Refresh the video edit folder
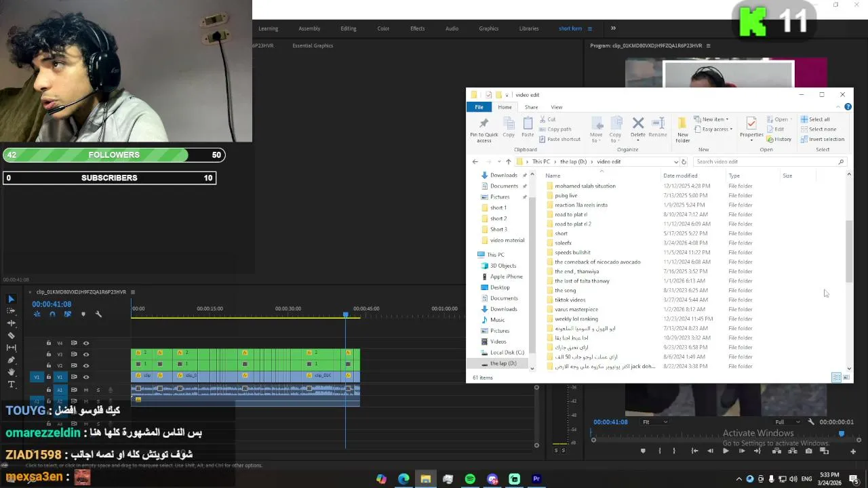Viewport: 868px width, 488px height. coord(684,162)
